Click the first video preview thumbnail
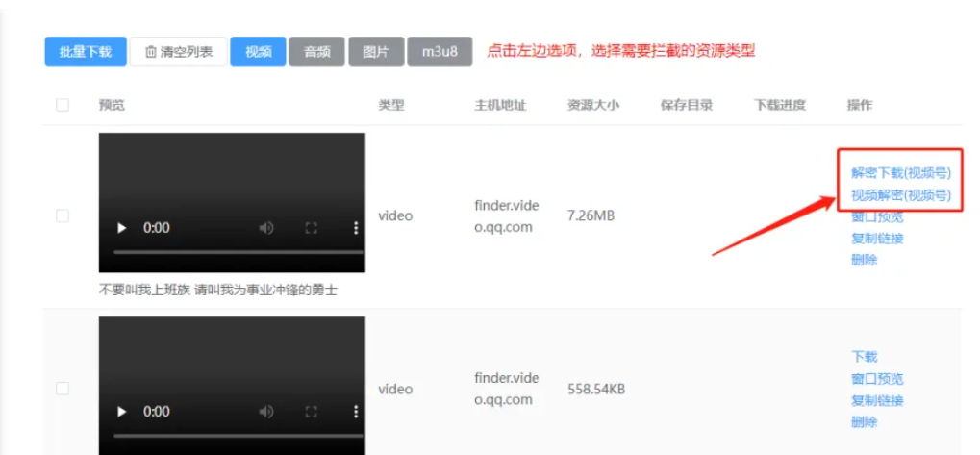 coord(232,202)
